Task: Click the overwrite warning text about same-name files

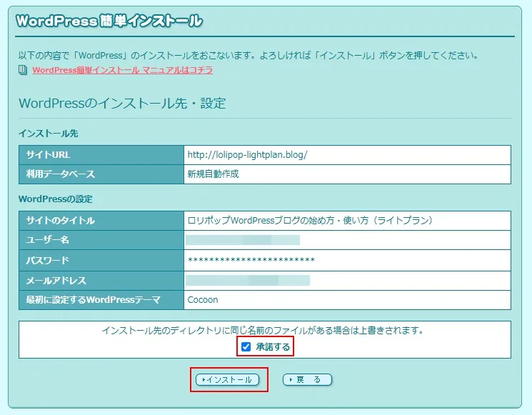Action: [x=263, y=330]
